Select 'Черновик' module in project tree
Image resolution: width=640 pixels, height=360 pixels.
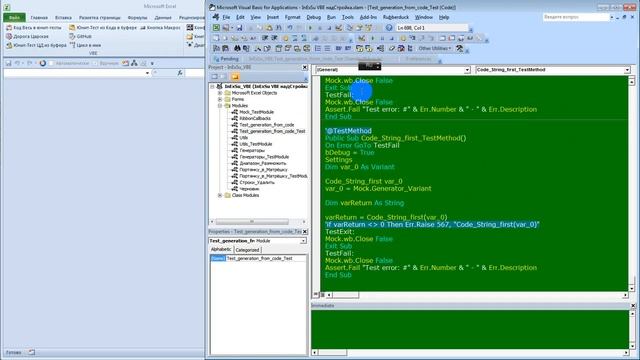[249, 189]
